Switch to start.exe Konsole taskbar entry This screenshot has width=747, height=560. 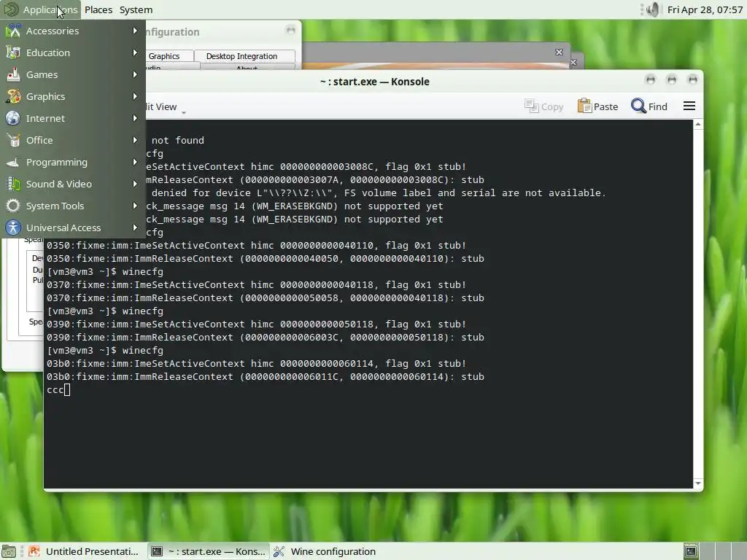(208, 551)
